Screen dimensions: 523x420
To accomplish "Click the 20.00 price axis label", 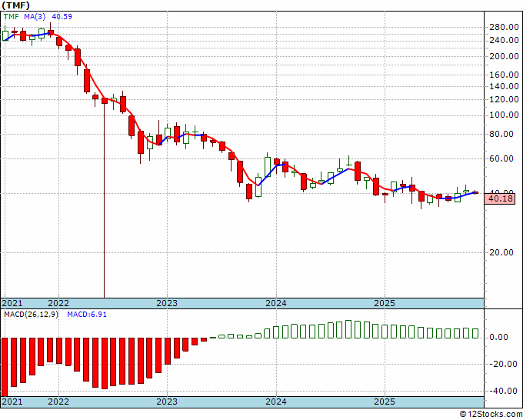I will pyautogui.click(x=501, y=252).
